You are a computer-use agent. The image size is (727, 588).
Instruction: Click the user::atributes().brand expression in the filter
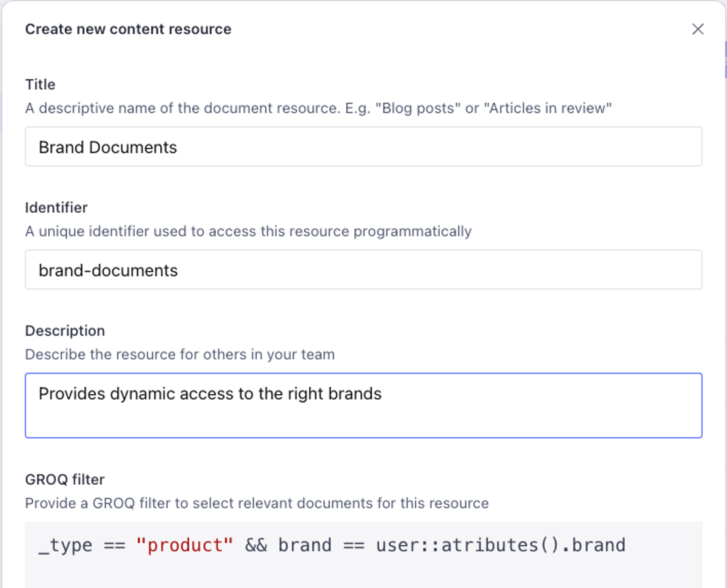501,545
